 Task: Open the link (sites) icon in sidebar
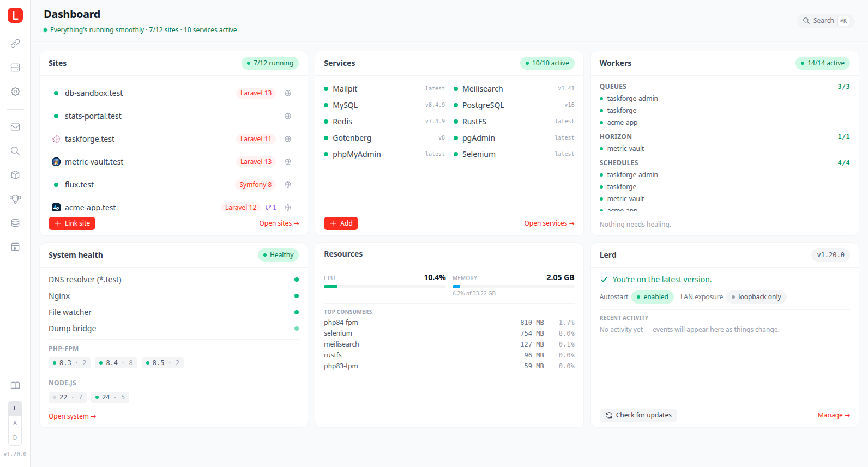click(15, 44)
